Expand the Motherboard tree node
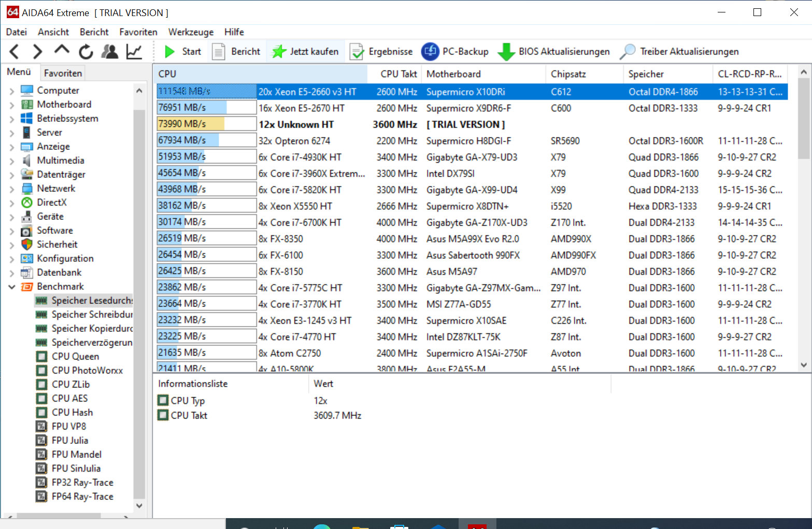 coord(12,105)
